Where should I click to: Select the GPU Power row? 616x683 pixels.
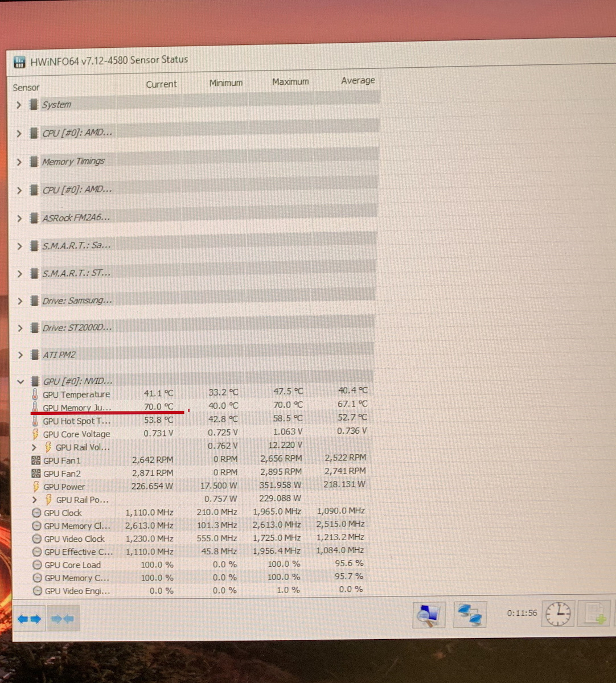click(x=199, y=486)
